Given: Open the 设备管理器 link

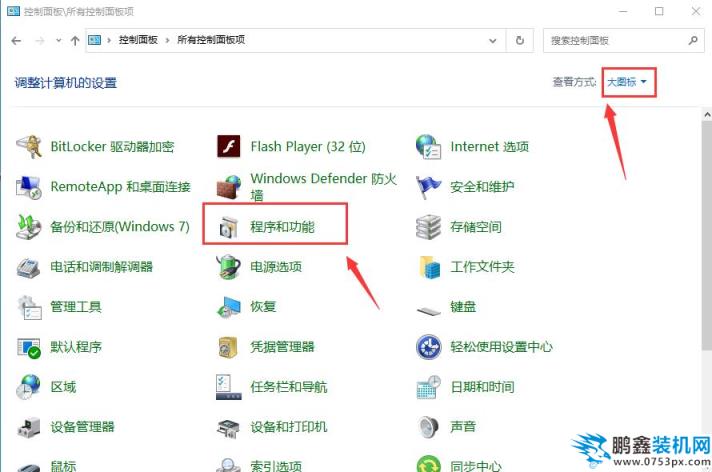Looking at the screenshot, I should (x=82, y=427).
